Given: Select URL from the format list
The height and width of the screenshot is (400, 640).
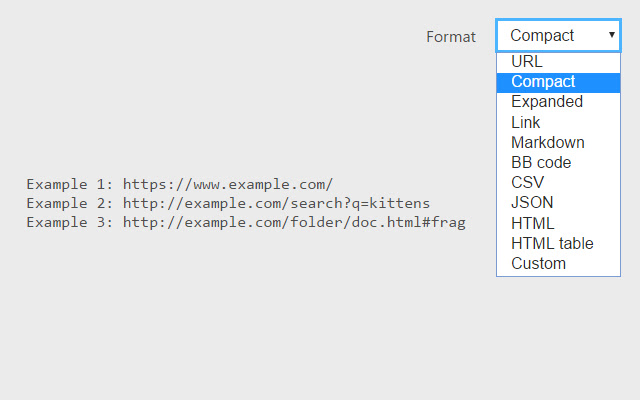Looking at the screenshot, I should point(527,62).
